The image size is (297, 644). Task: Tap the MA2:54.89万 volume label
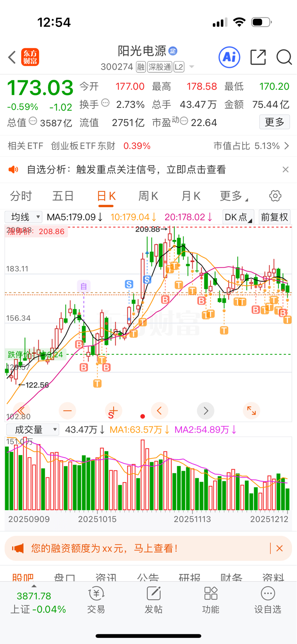[206, 430]
